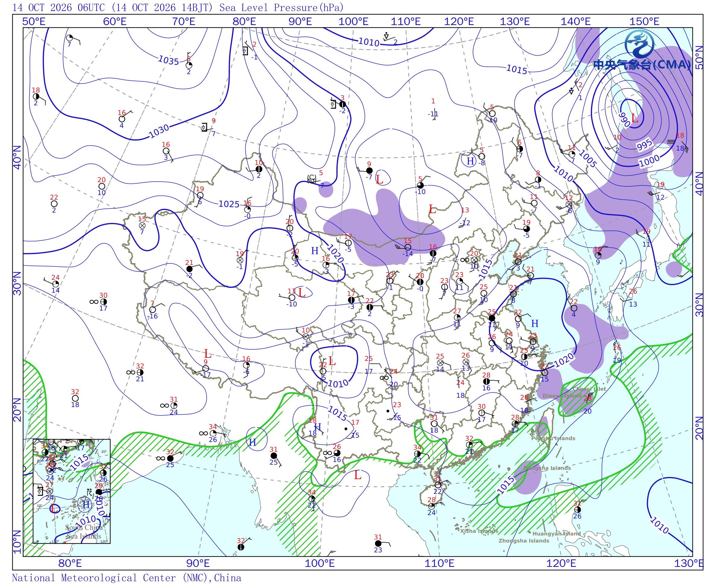Click the 'Penghu Islands' label
The image size is (716, 588).
[x=553, y=438]
